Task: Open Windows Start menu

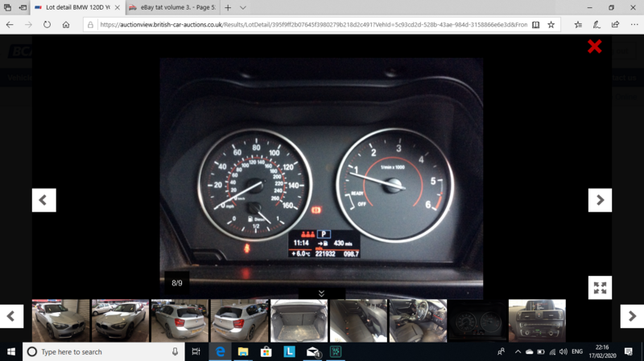Action: (11, 351)
